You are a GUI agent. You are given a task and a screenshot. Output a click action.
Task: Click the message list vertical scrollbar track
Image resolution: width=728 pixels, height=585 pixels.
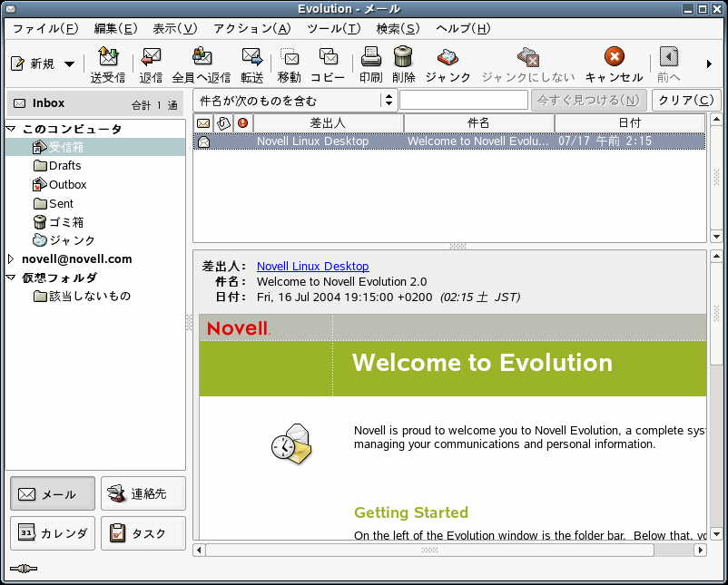pos(716,178)
